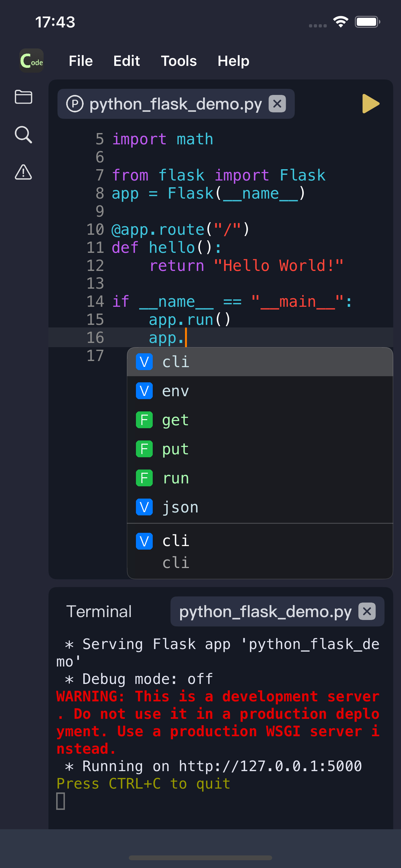Tap the green F icon beside get
The height and width of the screenshot is (868, 401).
(x=144, y=420)
